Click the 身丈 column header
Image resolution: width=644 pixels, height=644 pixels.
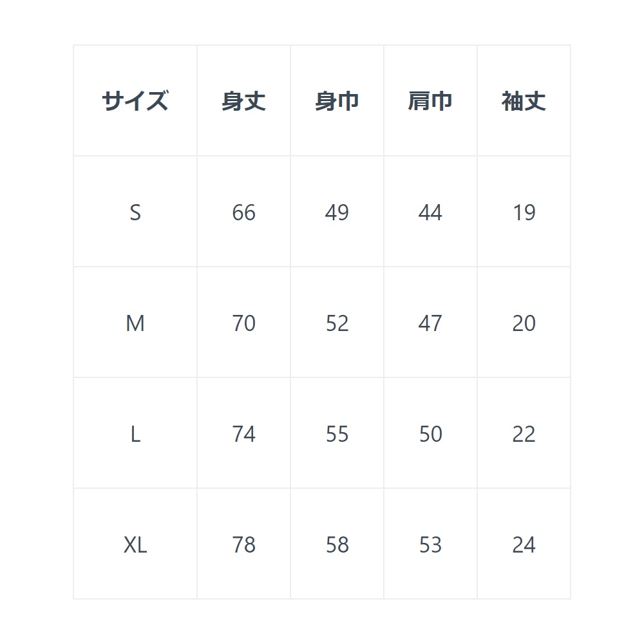tap(243, 101)
